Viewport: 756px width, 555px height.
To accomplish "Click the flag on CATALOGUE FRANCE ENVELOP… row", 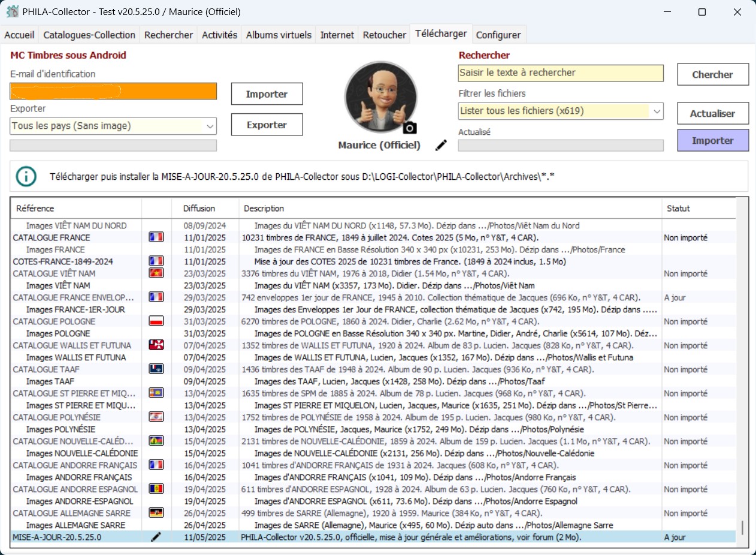I will (x=156, y=297).
